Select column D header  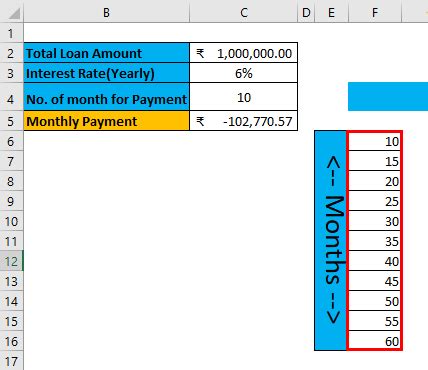(306, 12)
